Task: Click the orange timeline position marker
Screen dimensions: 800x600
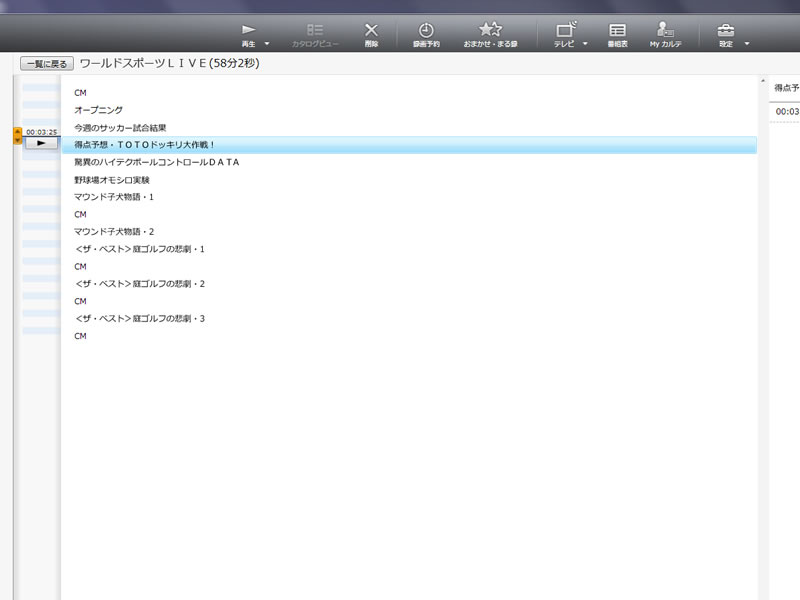Action: click(x=17, y=135)
